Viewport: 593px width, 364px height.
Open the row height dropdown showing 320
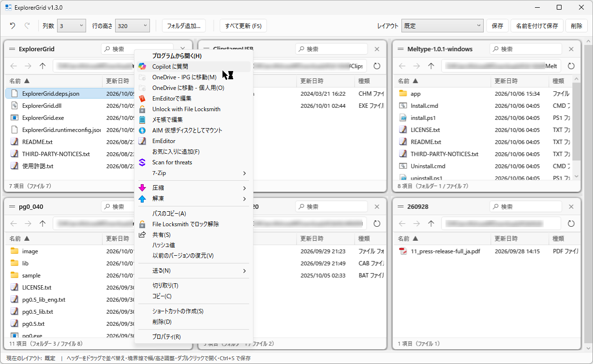pyautogui.click(x=133, y=26)
